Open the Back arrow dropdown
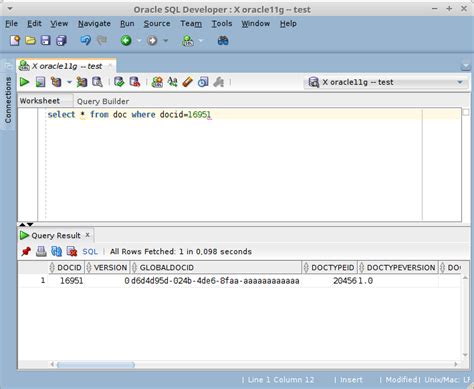474x389 pixels. coord(139,41)
